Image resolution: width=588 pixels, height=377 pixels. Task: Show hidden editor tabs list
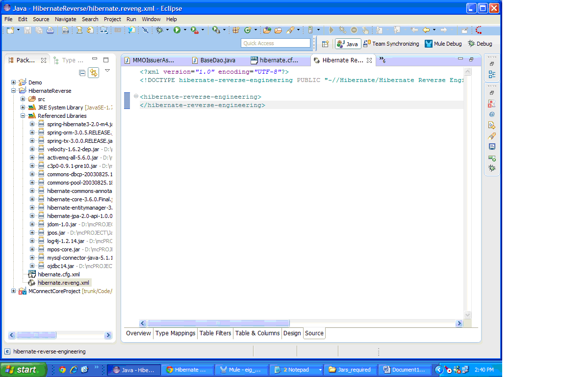[x=382, y=60]
